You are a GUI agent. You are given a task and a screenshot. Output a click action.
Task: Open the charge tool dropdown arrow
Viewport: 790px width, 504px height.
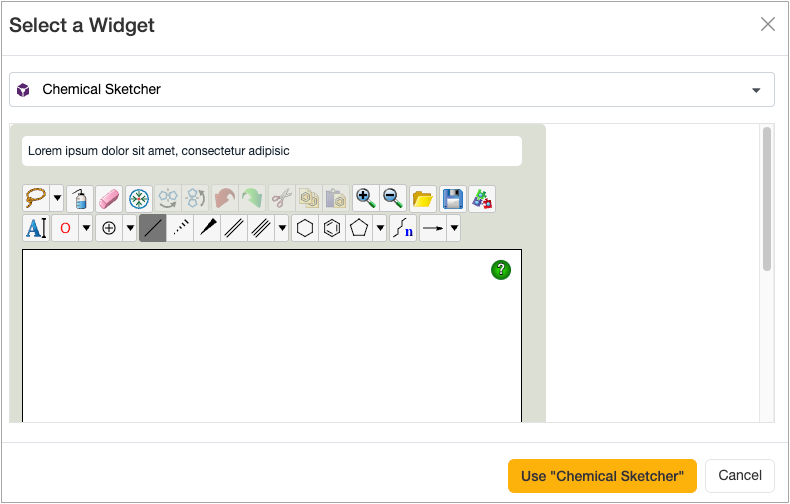tap(130, 228)
